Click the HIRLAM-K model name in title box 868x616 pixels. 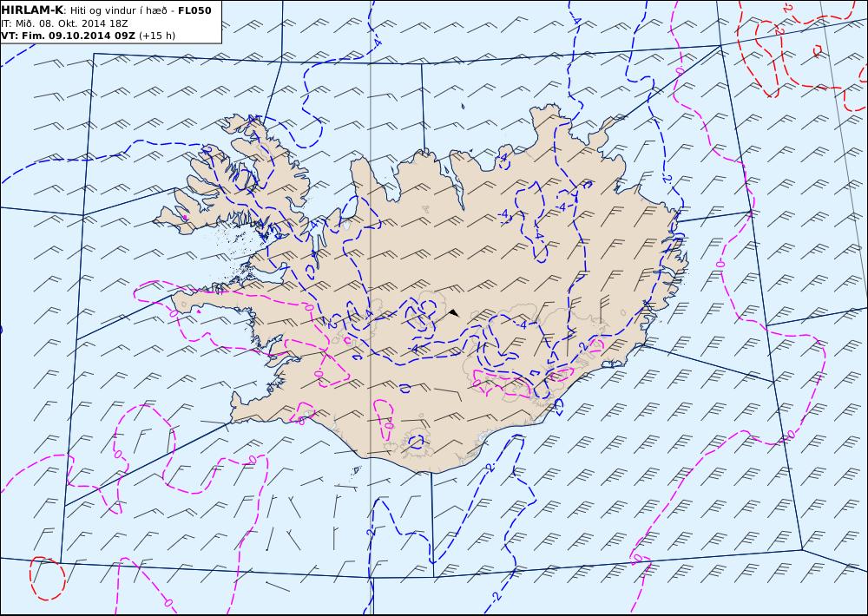[33, 10]
